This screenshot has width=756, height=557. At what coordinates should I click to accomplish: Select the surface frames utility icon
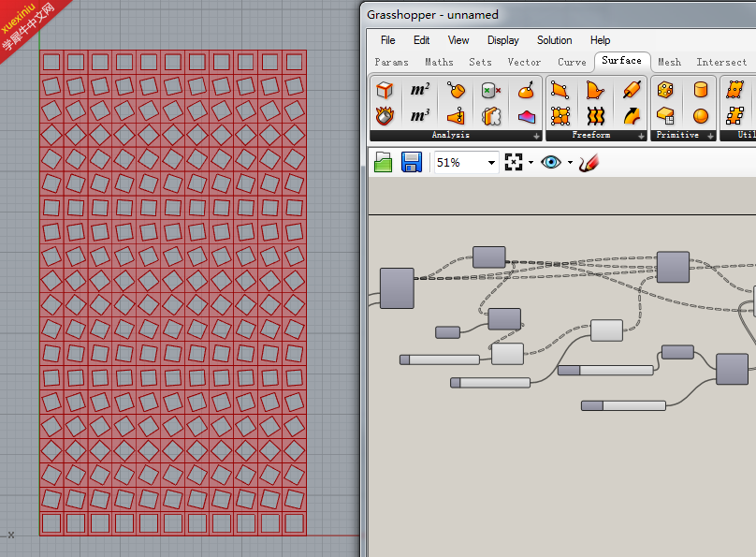(734, 116)
